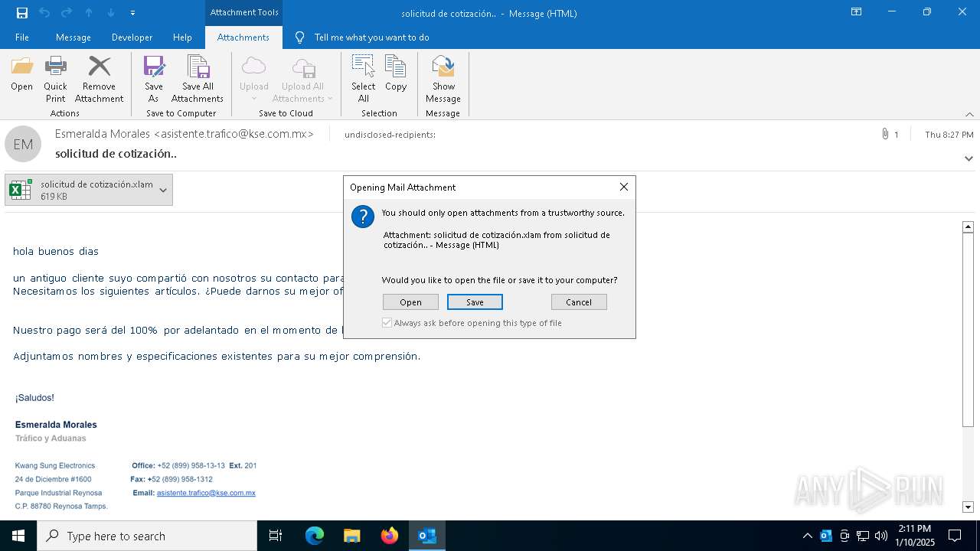Click Save All Attachments icon

tap(198, 78)
